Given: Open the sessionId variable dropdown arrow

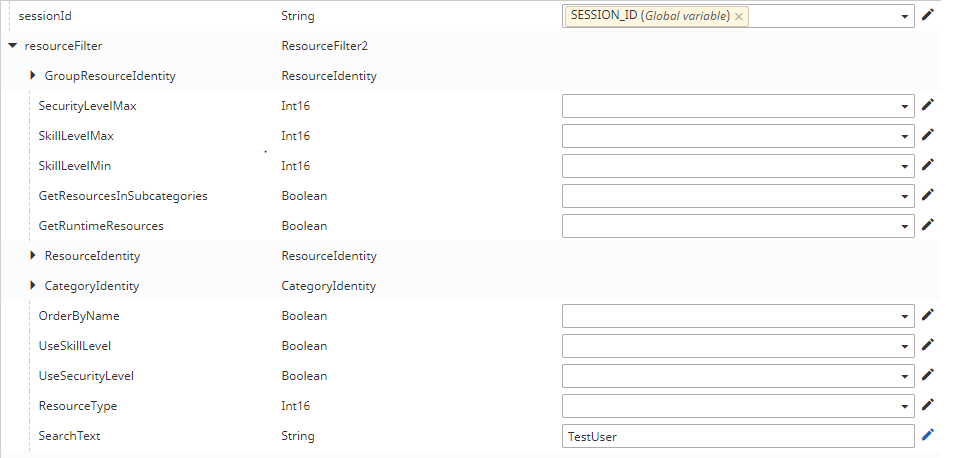Looking at the screenshot, I should point(904,16).
